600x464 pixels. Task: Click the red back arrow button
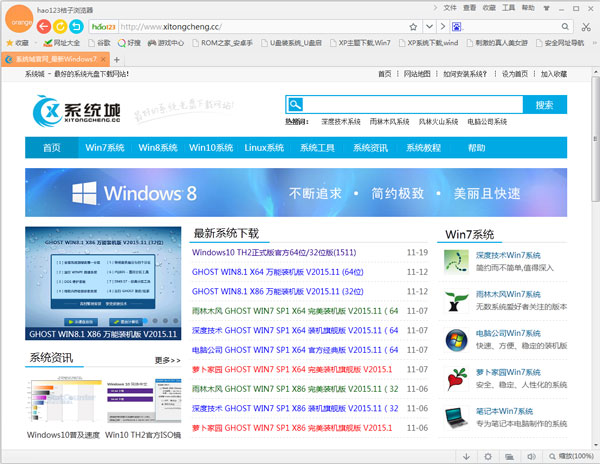[x=44, y=27]
